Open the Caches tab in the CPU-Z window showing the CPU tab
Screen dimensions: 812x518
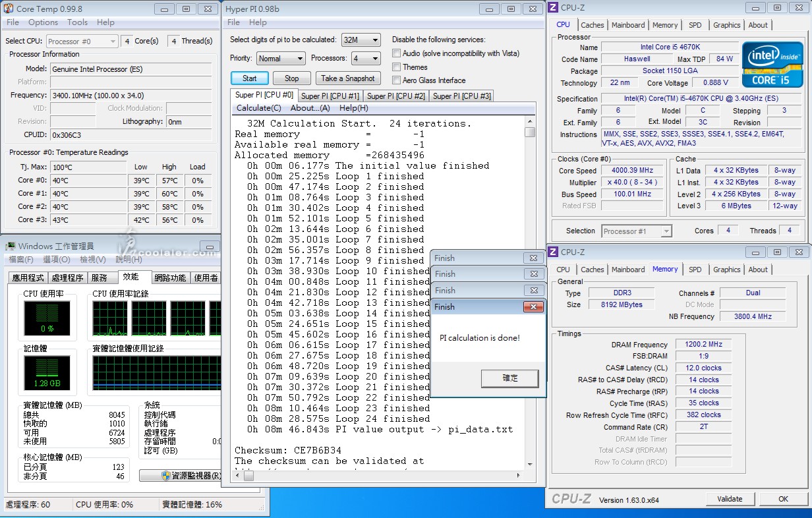pos(593,25)
